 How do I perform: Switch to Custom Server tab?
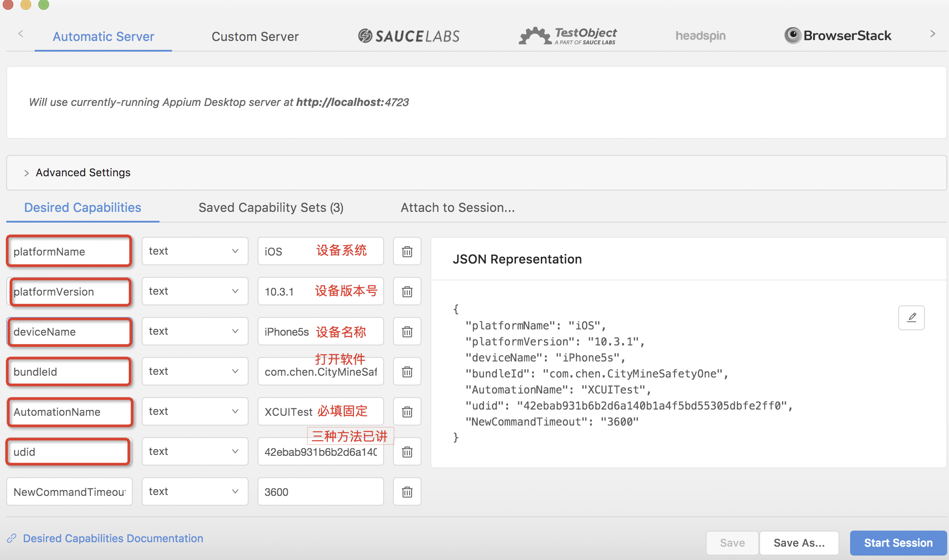[255, 37]
